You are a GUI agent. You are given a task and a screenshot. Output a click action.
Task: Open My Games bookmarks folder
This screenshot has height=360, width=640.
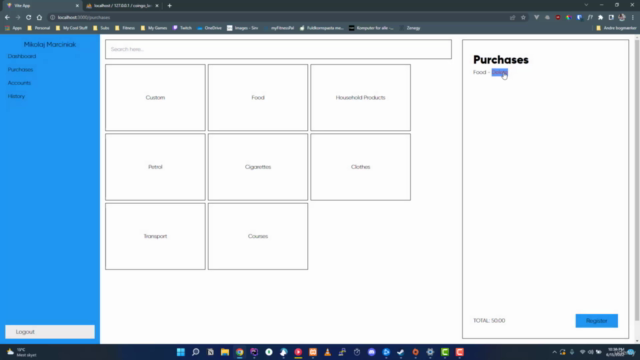click(x=154, y=28)
